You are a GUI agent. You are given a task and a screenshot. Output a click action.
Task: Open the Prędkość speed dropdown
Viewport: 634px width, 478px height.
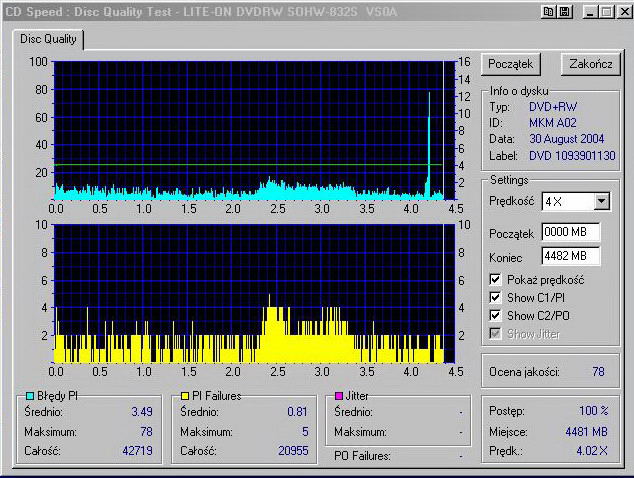click(600, 202)
